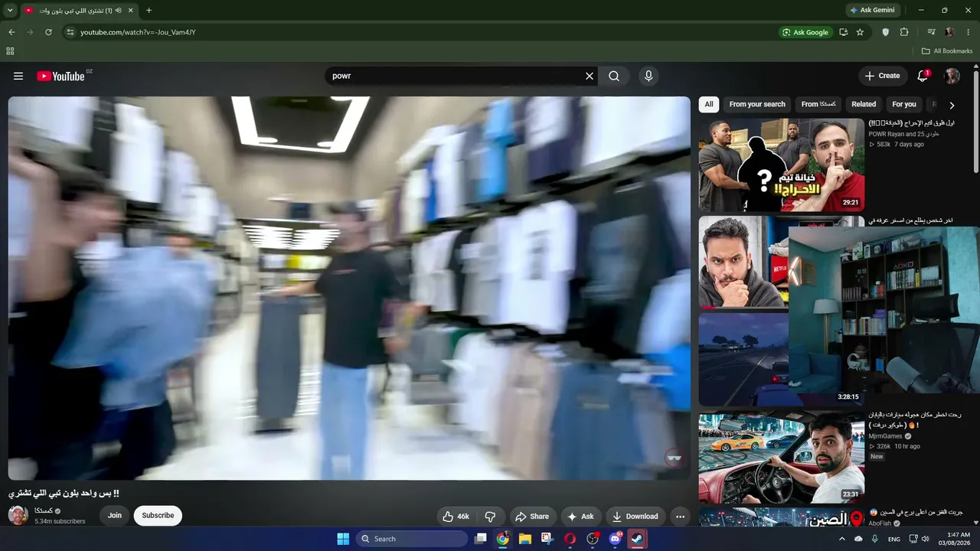Clear the search box text

coord(590,76)
